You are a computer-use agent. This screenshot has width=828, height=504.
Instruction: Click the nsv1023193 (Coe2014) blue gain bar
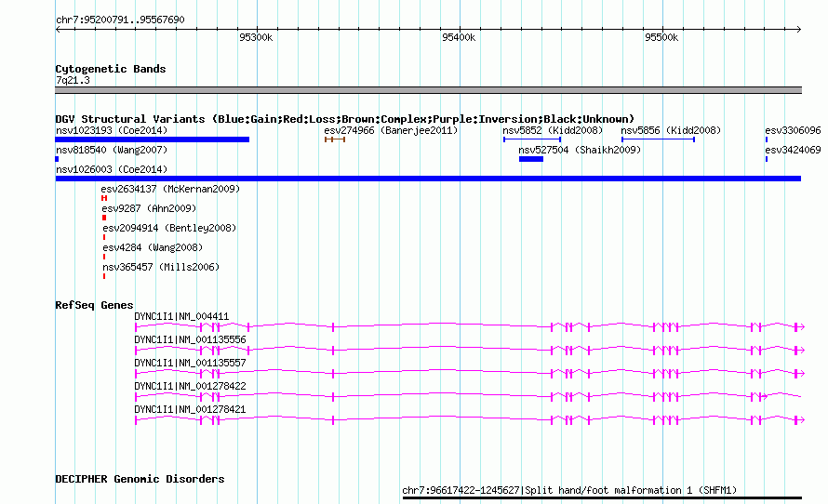[x=152, y=139]
